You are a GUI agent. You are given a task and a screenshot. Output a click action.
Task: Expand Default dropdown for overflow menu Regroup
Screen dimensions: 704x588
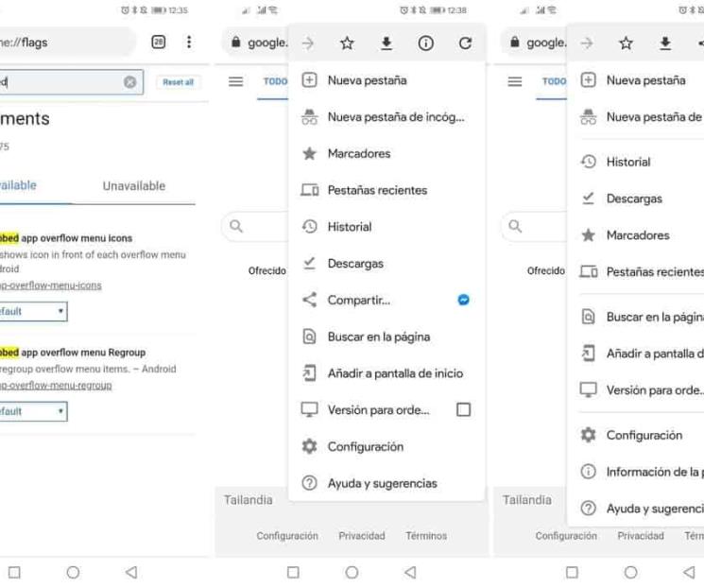pyautogui.click(x=33, y=411)
